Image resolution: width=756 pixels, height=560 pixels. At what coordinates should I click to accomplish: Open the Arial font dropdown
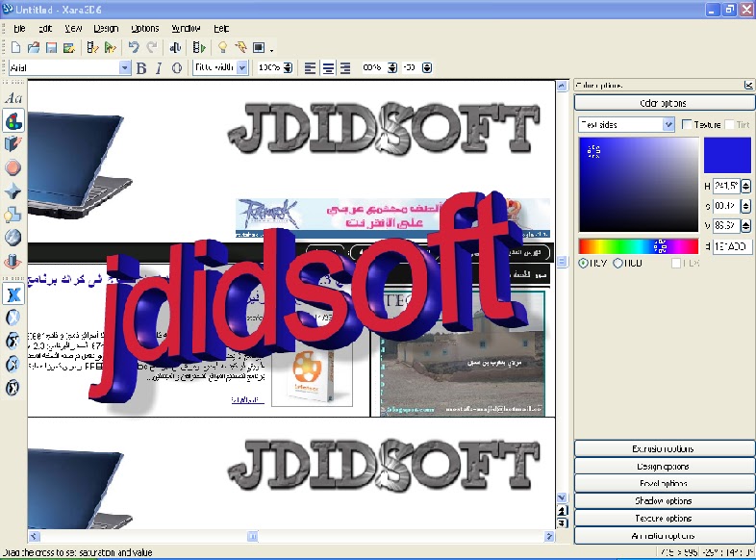125,68
